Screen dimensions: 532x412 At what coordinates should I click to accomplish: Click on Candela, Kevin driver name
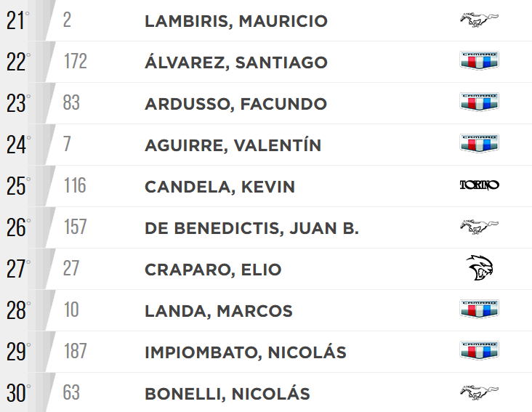click(219, 187)
